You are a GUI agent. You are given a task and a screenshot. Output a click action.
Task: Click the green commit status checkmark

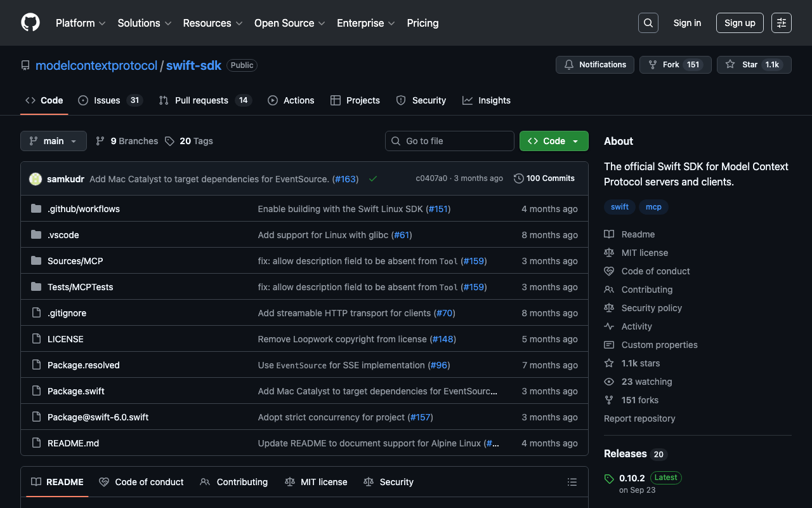pyautogui.click(x=373, y=179)
